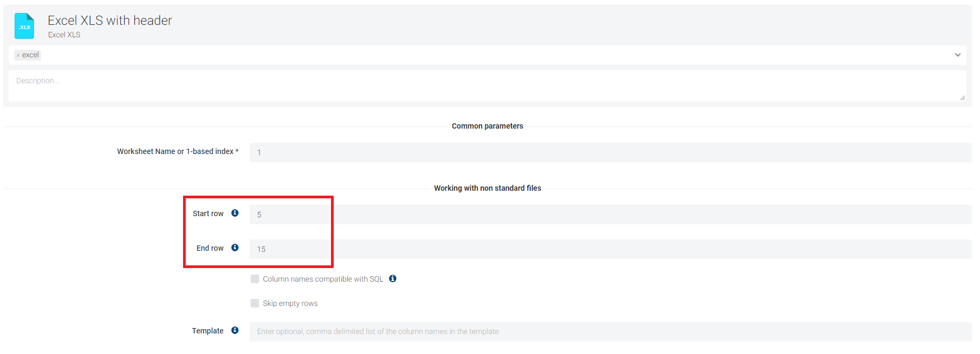Click the 'Skip empty rows' label text
The height and width of the screenshot is (354, 980).
[290, 303]
